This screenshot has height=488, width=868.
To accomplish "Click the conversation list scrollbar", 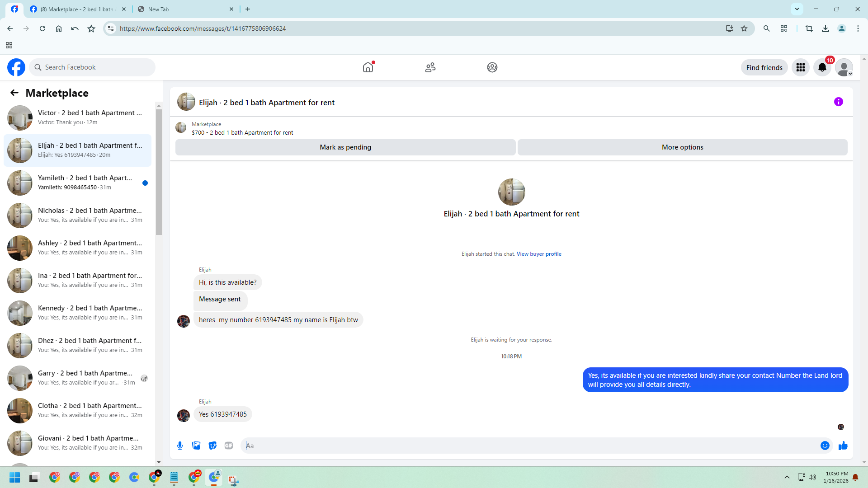I will click(159, 172).
